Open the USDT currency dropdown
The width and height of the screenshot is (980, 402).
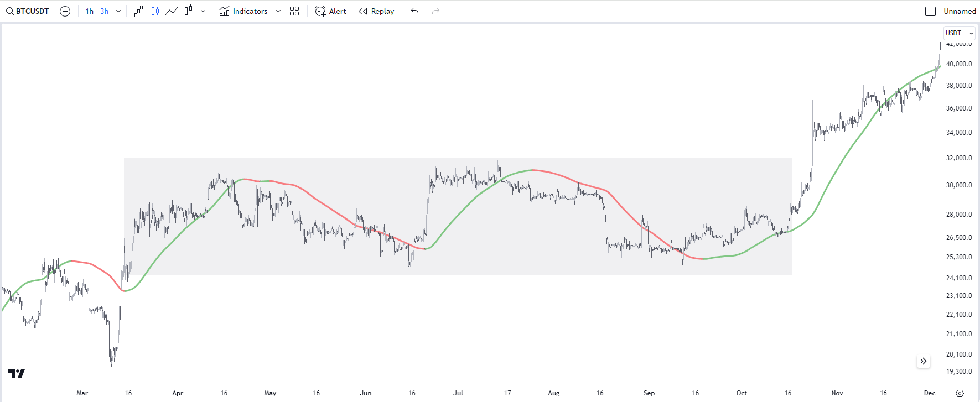pos(959,33)
